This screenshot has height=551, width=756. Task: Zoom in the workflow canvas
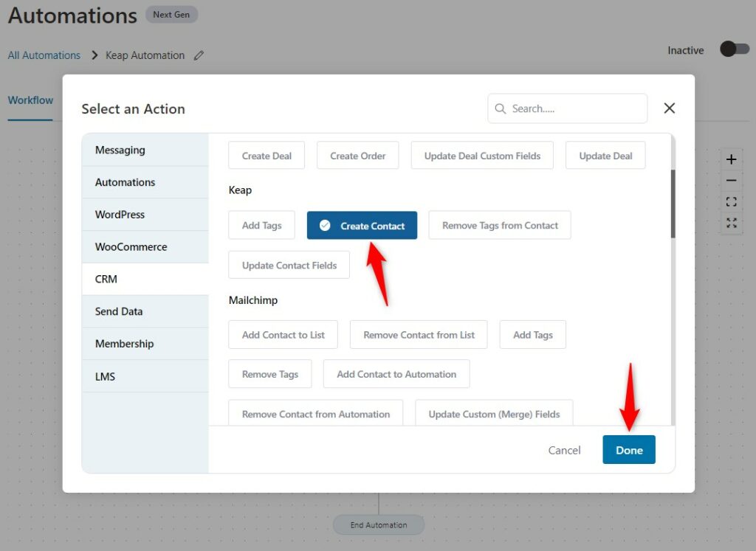pos(731,159)
